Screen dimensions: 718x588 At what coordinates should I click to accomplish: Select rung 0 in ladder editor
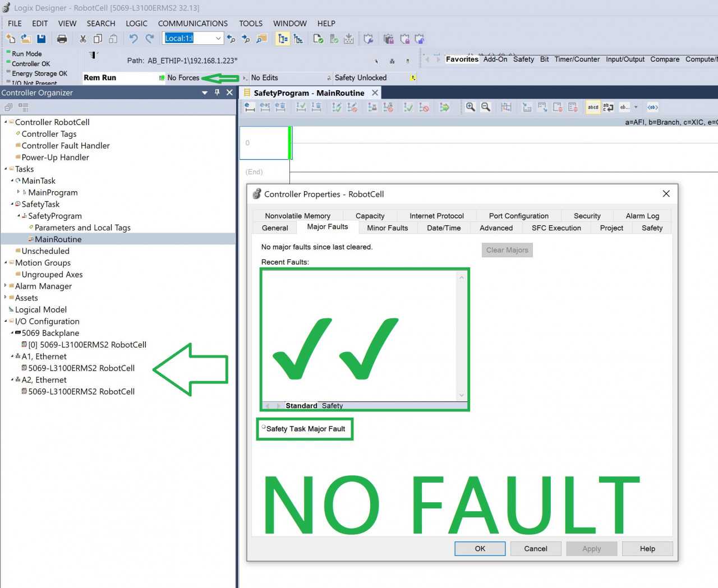pos(264,143)
